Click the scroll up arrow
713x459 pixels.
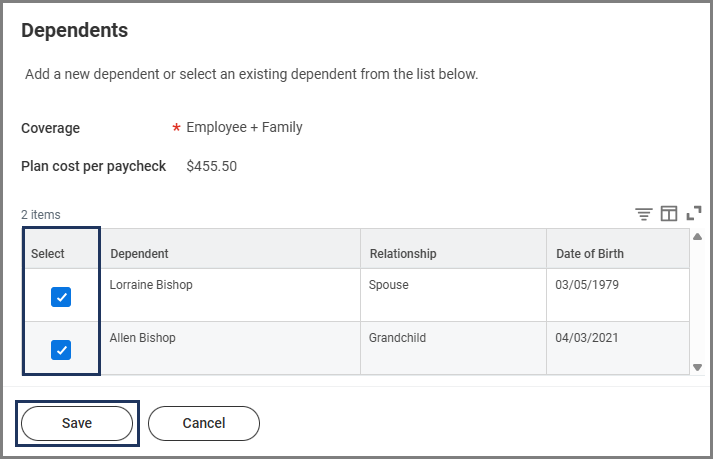coord(697,237)
